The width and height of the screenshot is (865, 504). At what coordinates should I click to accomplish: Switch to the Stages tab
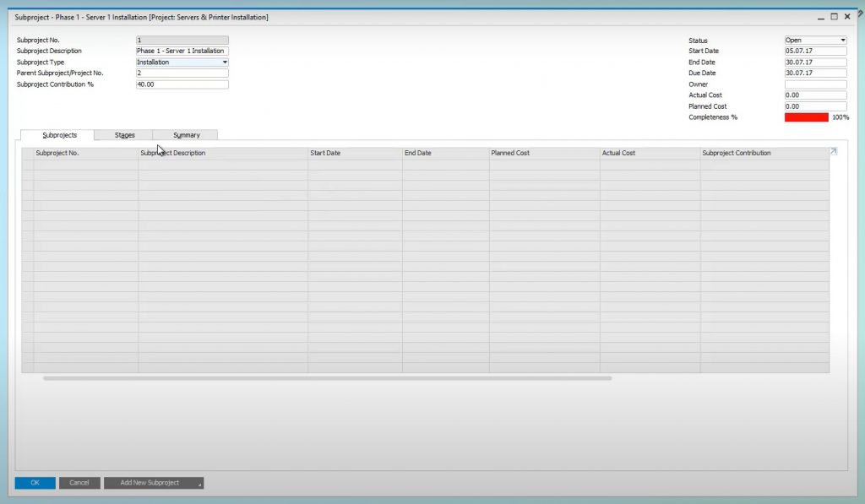[x=124, y=134]
